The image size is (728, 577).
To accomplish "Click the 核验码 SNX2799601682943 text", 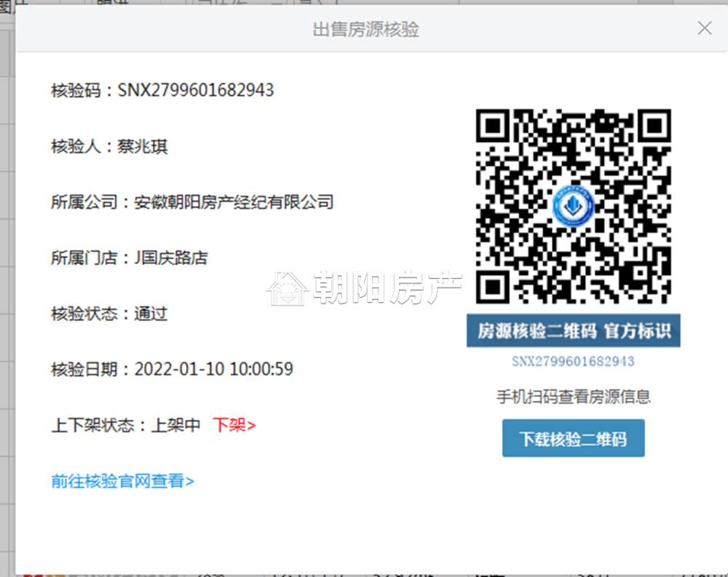I will tap(162, 90).
